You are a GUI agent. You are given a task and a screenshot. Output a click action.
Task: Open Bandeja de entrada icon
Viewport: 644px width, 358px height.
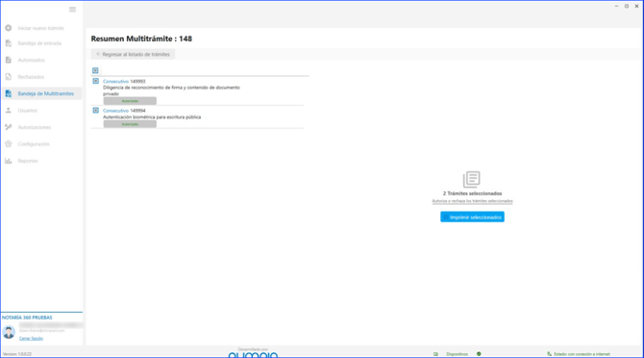pyautogui.click(x=9, y=43)
